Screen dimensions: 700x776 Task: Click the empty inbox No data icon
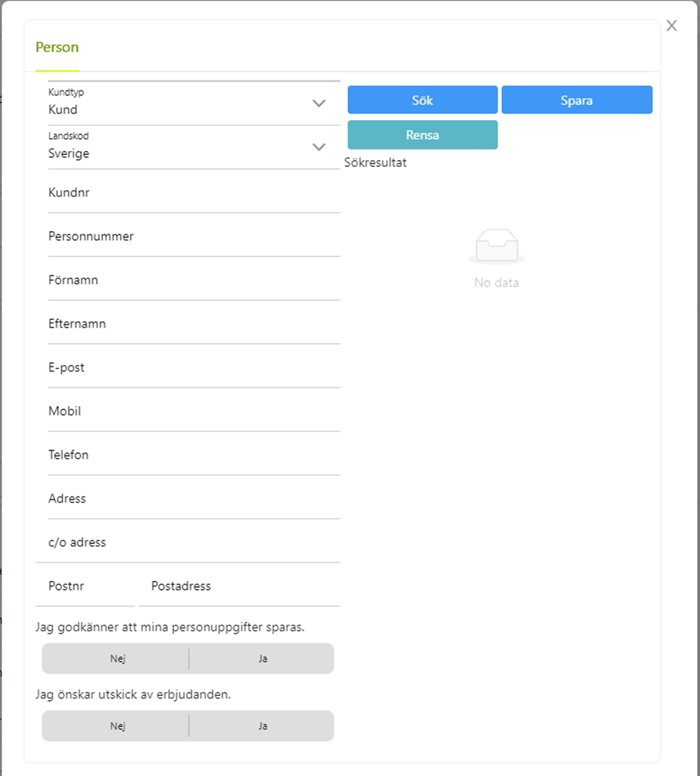(497, 247)
